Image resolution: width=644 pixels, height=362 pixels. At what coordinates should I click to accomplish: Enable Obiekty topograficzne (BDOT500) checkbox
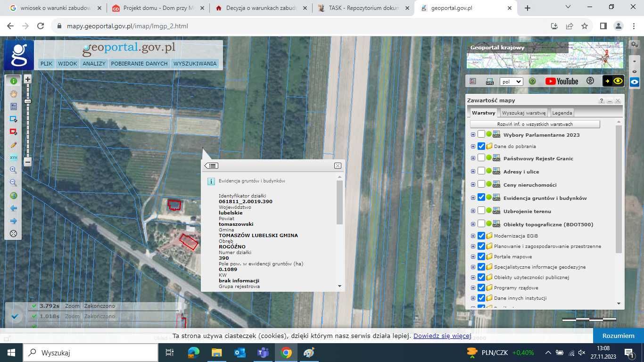(481, 224)
